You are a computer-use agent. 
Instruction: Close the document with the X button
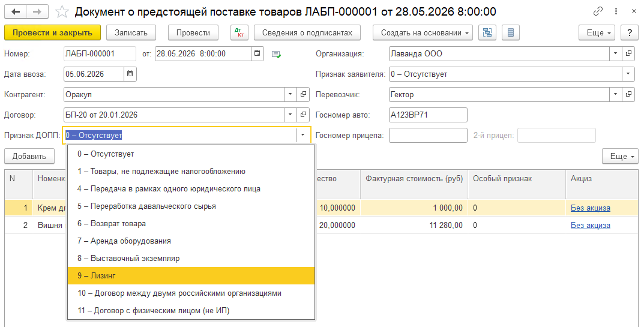coord(634,11)
